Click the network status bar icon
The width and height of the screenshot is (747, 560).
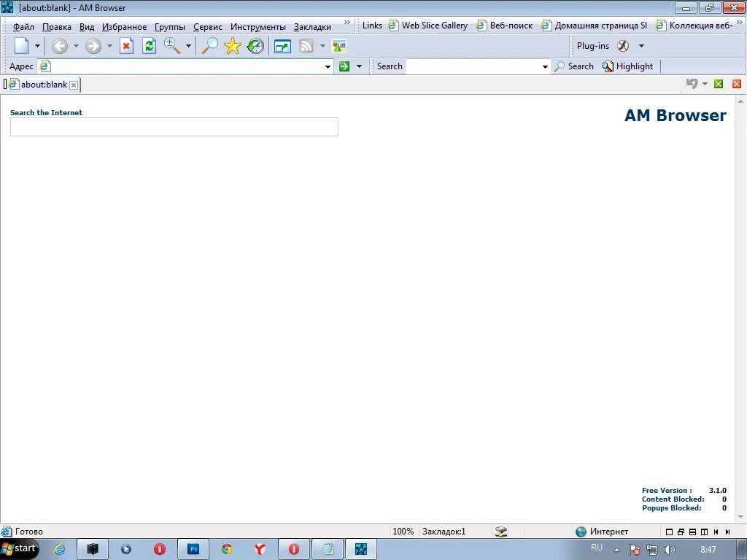[501, 532]
